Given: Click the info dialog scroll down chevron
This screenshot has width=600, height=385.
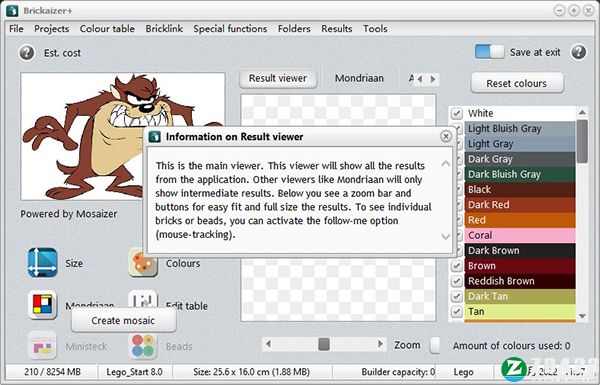Looking at the screenshot, I should (x=445, y=236).
